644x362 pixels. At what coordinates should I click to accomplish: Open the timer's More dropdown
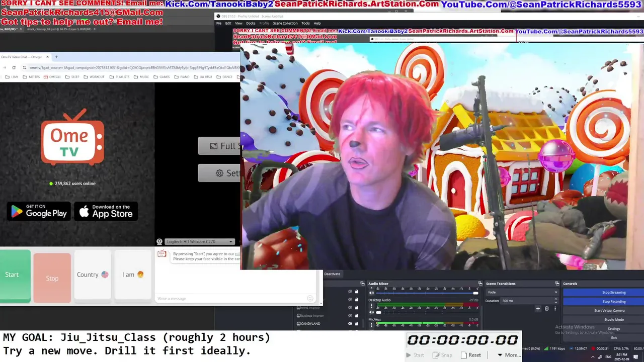tap(509, 355)
